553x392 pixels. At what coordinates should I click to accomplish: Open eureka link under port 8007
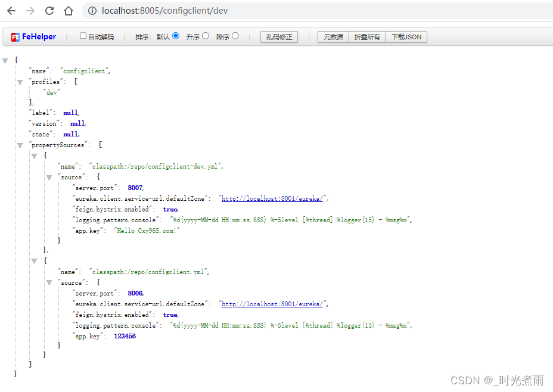tap(272, 198)
